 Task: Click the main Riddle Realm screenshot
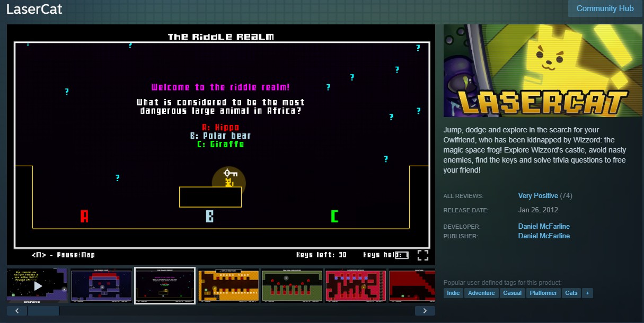tap(221, 145)
